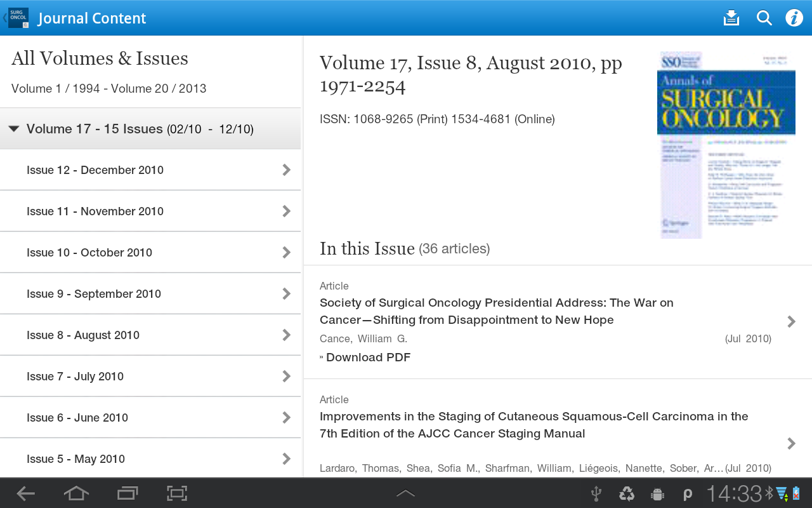Tap 'In this Issue' heading
This screenshot has height=508, width=812.
tap(367, 248)
